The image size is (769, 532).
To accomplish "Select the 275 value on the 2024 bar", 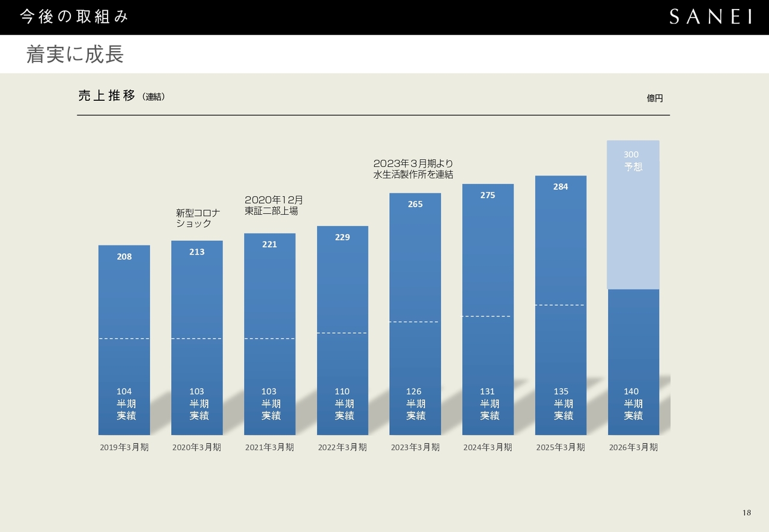I will [488, 195].
